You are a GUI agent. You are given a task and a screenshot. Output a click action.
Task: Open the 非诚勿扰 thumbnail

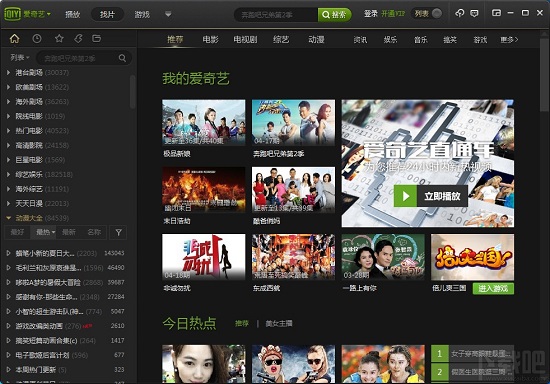pos(203,257)
